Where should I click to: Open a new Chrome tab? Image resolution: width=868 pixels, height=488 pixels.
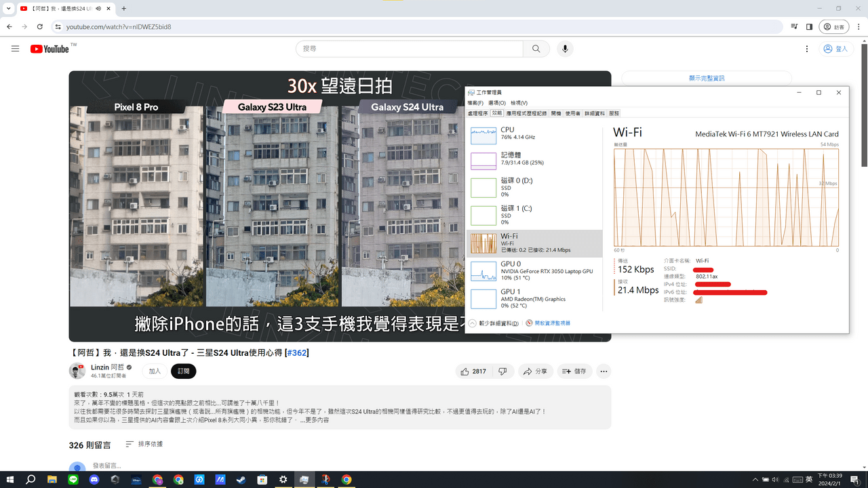tap(123, 8)
